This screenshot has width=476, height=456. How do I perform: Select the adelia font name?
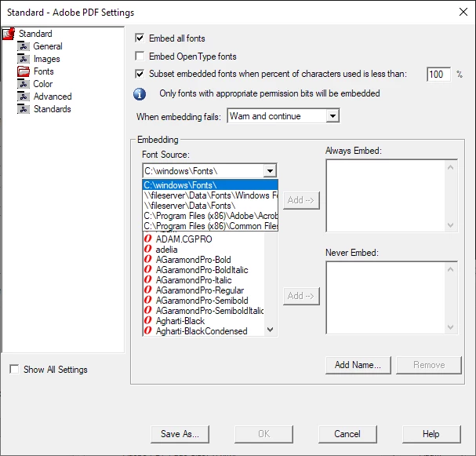[x=167, y=250]
